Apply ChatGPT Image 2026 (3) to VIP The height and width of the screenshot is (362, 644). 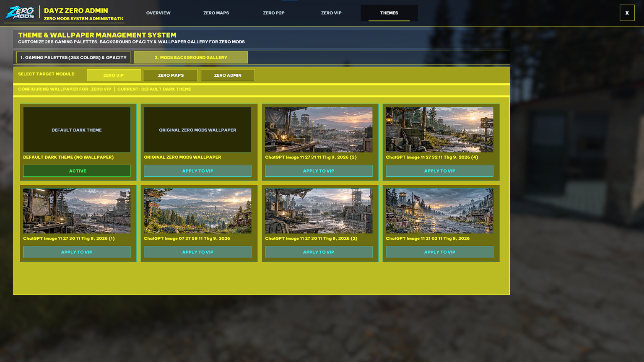319,171
